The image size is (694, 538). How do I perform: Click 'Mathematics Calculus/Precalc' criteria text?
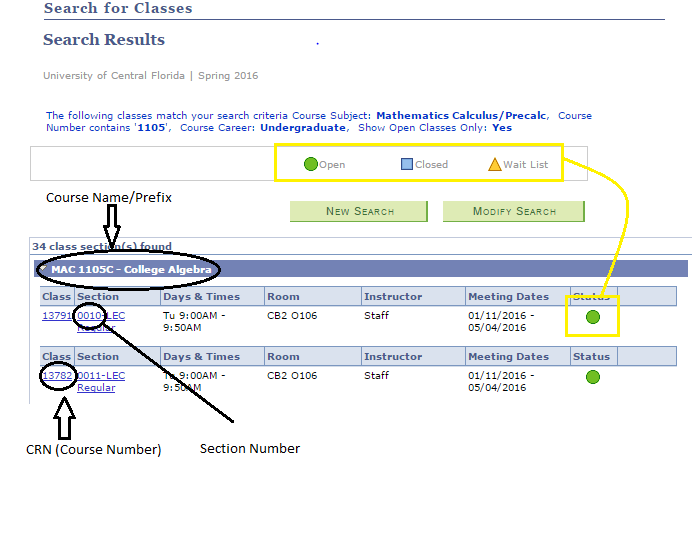(461, 115)
